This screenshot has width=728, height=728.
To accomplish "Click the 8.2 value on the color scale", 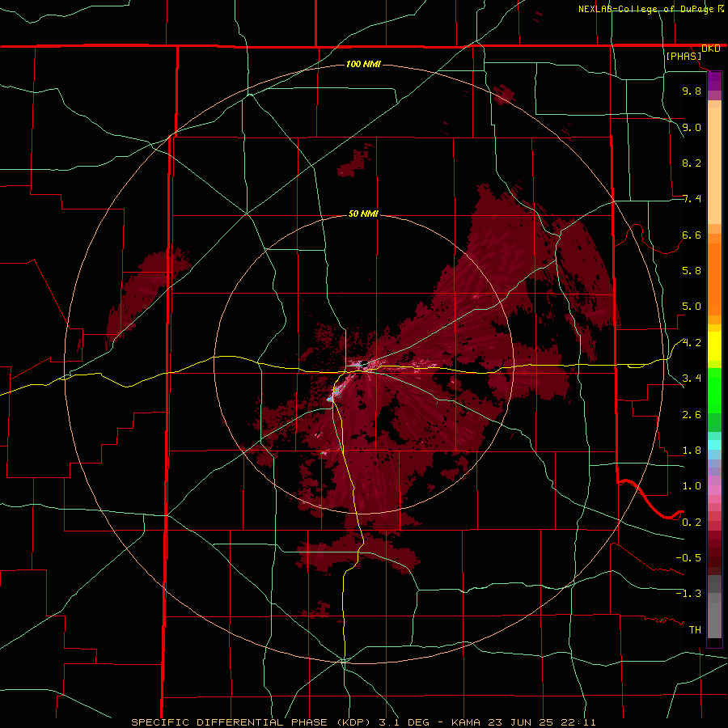I will [x=692, y=163].
